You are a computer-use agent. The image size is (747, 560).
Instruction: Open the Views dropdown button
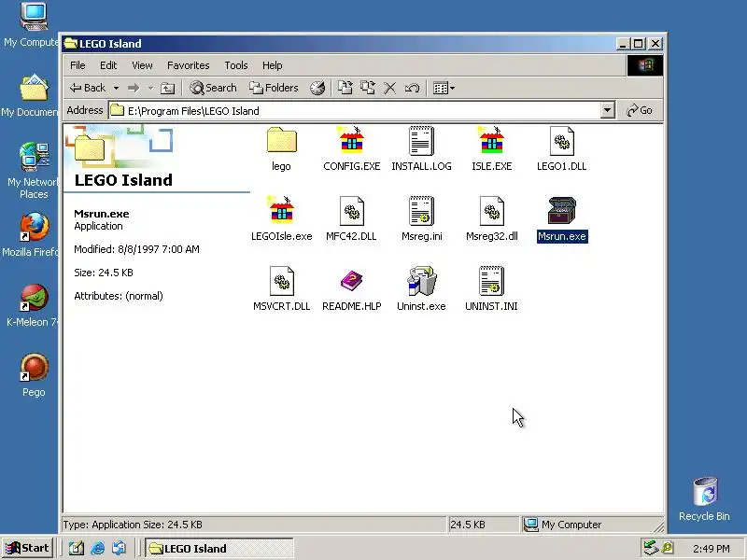444,88
